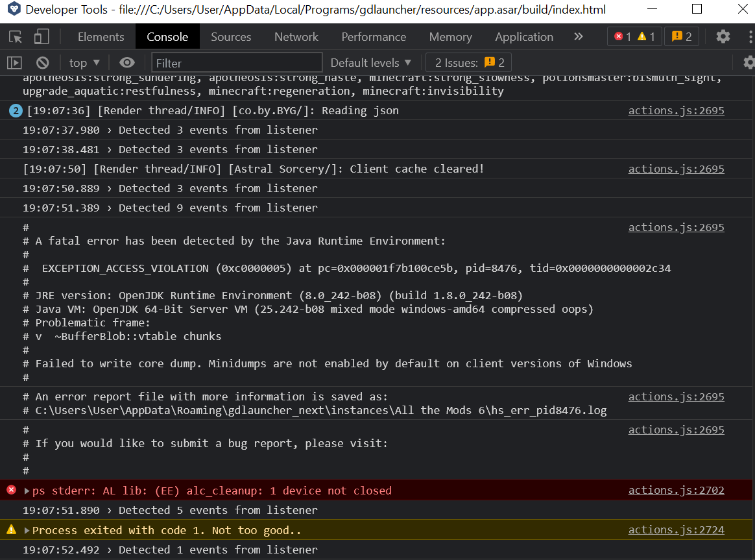Show the console sidebar

(x=14, y=62)
